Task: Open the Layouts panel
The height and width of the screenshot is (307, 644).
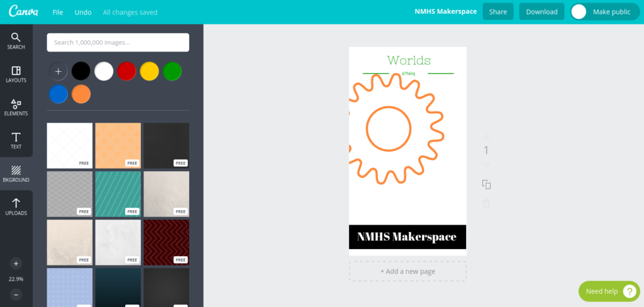Action: pyautogui.click(x=16, y=74)
